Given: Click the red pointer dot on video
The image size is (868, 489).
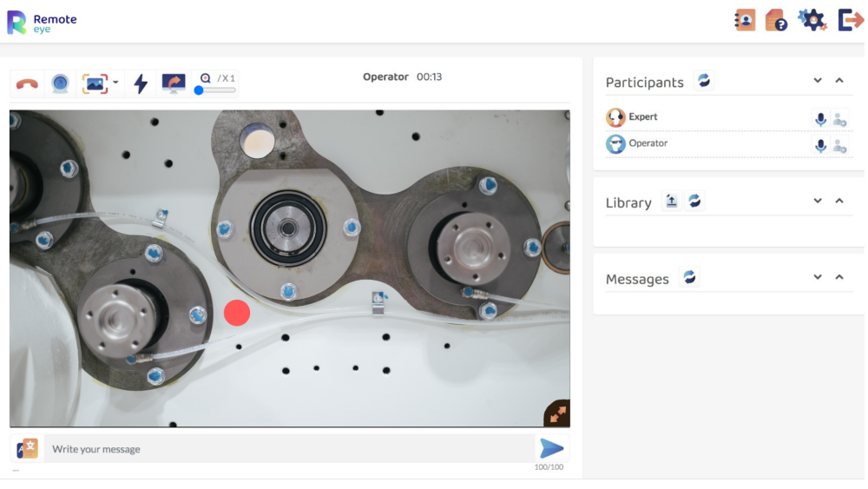Looking at the screenshot, I should [x=237, y=313].
